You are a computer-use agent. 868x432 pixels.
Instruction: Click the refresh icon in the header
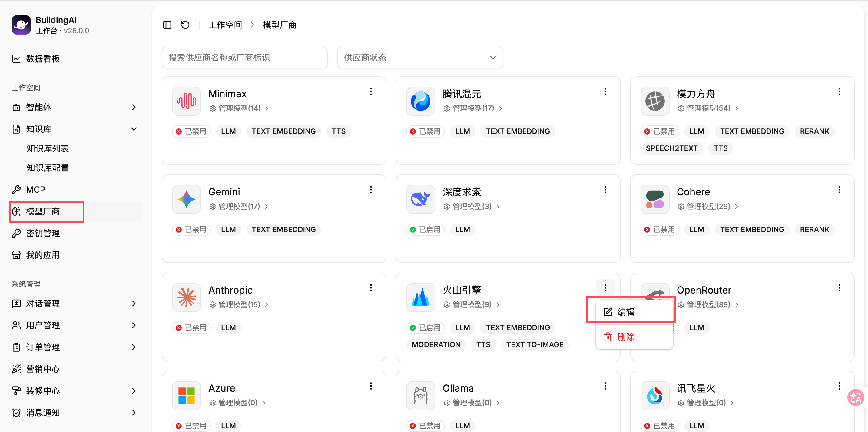tap(185, 25)
